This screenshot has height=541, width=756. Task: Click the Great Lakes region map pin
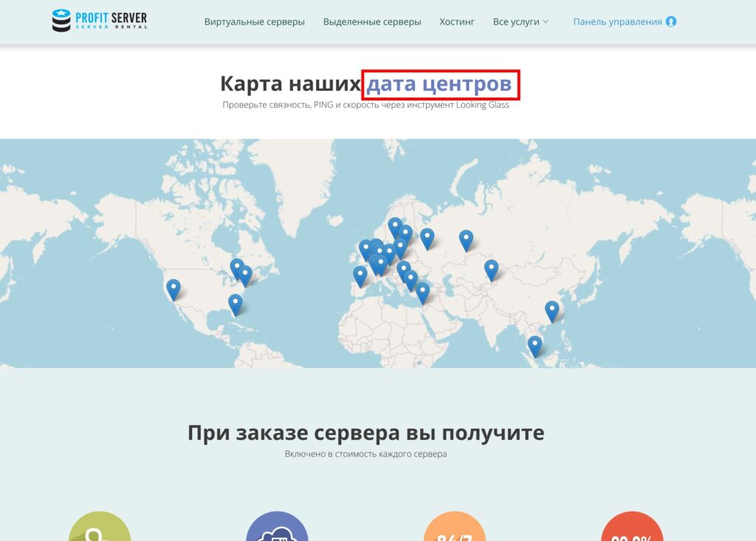236,268
